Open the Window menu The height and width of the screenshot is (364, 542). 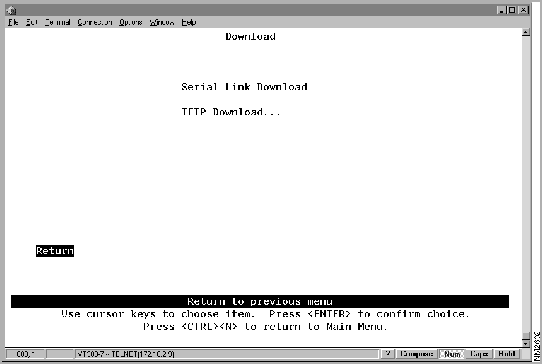coord(162,22)
